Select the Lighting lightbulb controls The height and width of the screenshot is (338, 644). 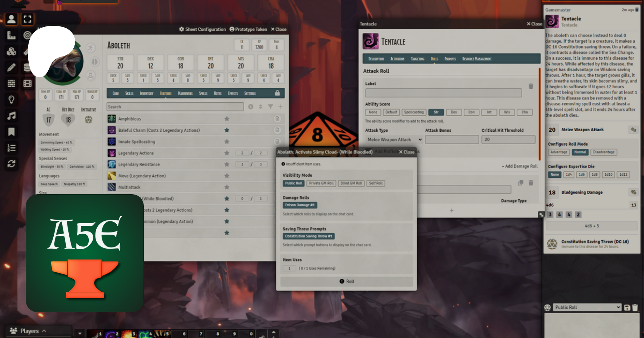(11, 99)
